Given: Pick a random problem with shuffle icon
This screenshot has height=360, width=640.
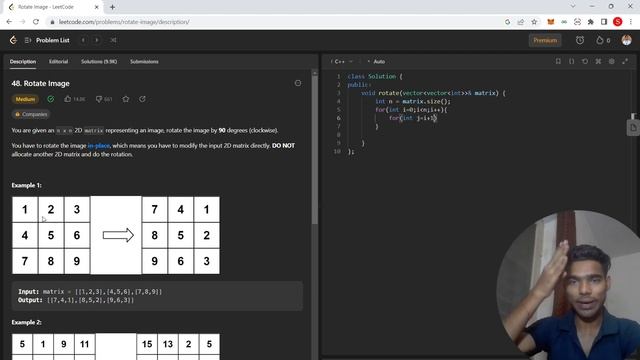Looking at the screenshot, I should 113,40.
